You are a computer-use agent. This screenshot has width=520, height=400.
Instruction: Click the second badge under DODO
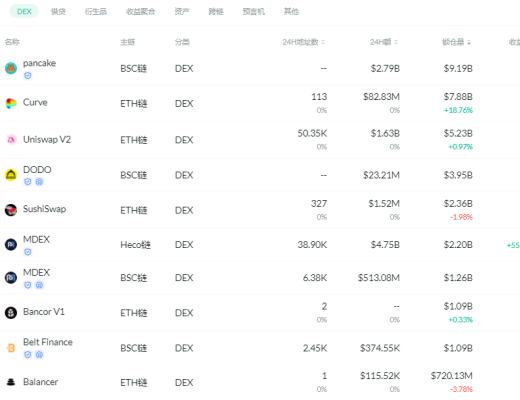point(39,182)
